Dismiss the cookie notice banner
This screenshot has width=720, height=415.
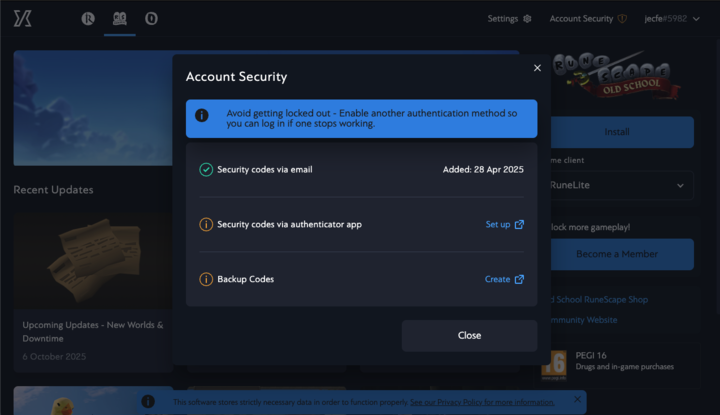click(577, 400)
